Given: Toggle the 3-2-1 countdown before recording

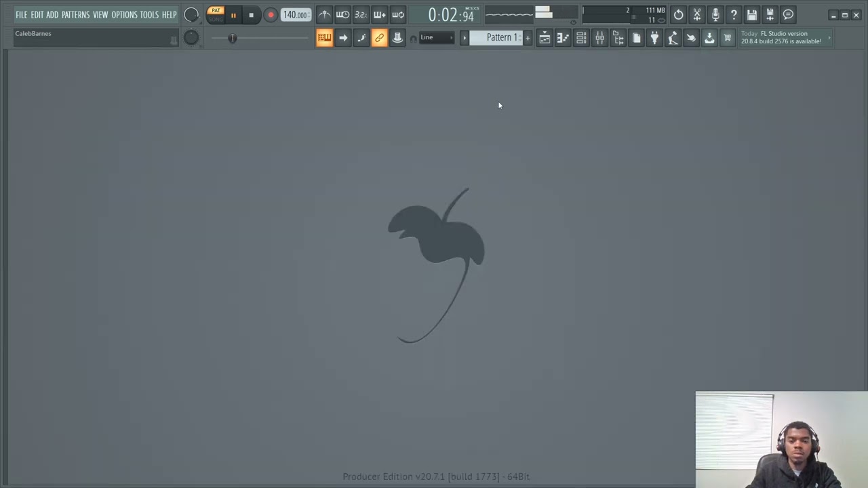Looking at the screenshot, I should pos(361,15).
